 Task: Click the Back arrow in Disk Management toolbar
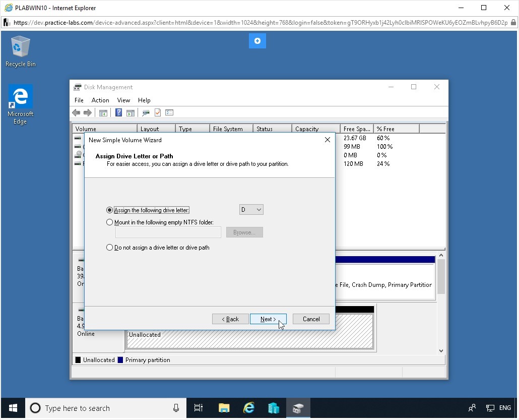pos(76,112)
